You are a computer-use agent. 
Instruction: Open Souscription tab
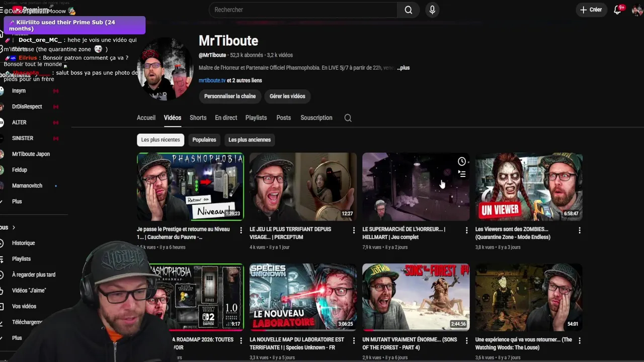(x=316, y=118)
